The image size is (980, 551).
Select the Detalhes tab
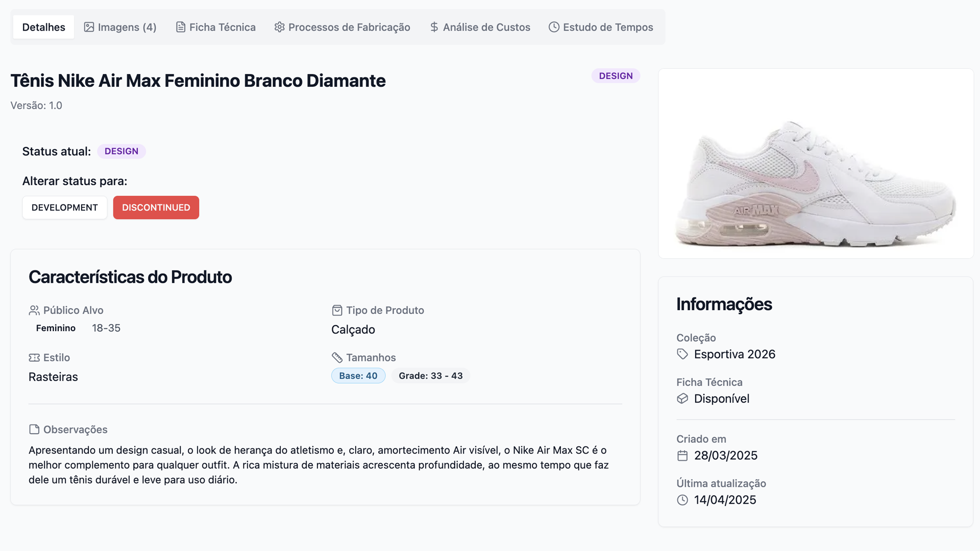43,27
